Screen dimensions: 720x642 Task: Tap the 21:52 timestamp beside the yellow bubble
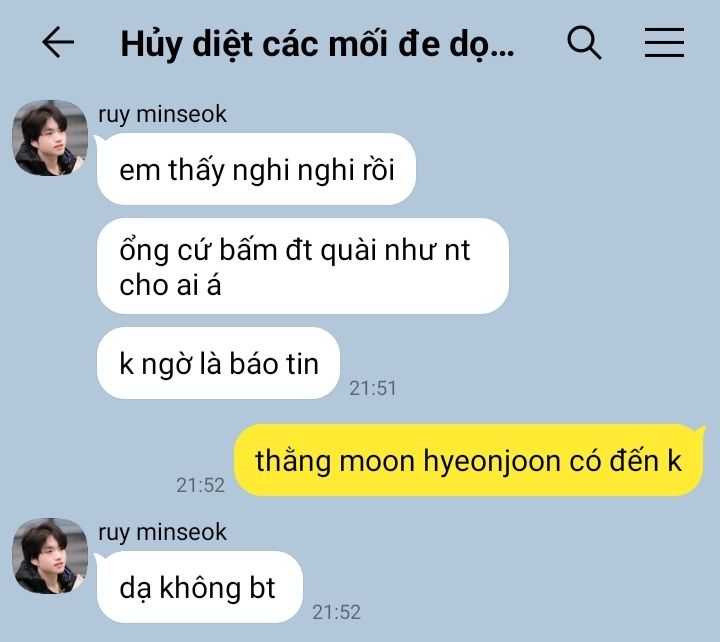tap(201, 485)
